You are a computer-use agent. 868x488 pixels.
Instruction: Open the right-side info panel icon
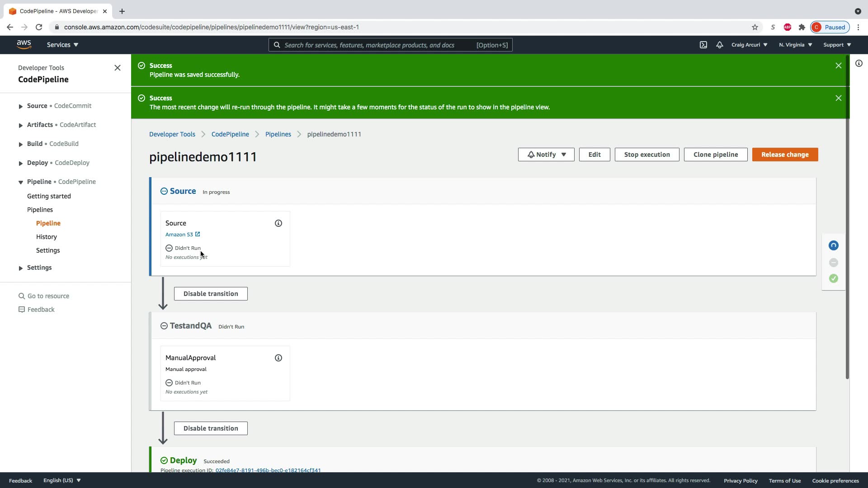tap(859, 64)
